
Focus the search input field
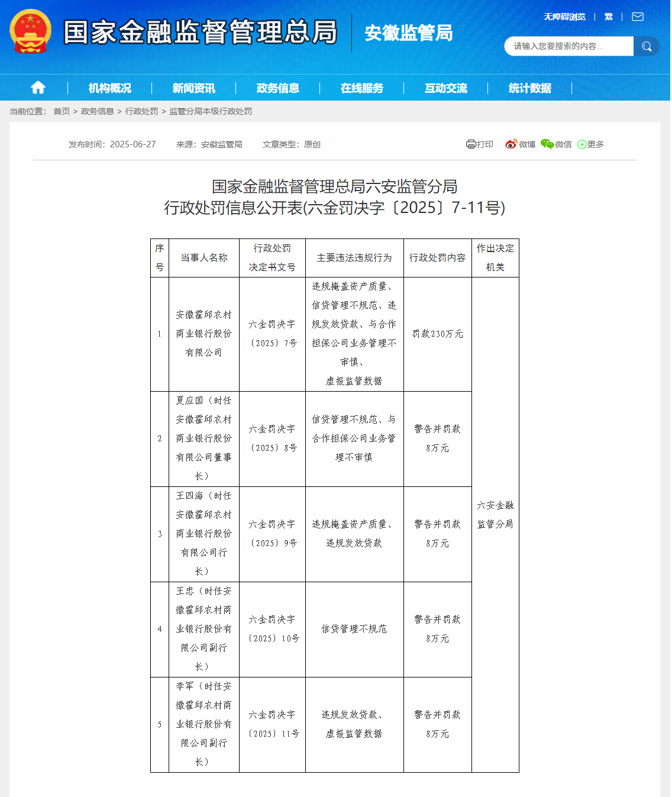coord(568,46)
